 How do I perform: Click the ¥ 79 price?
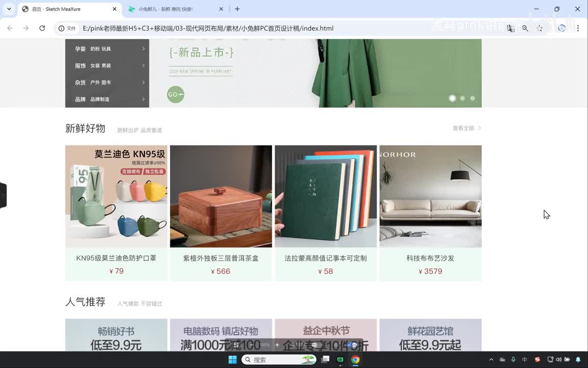point(116,271)
